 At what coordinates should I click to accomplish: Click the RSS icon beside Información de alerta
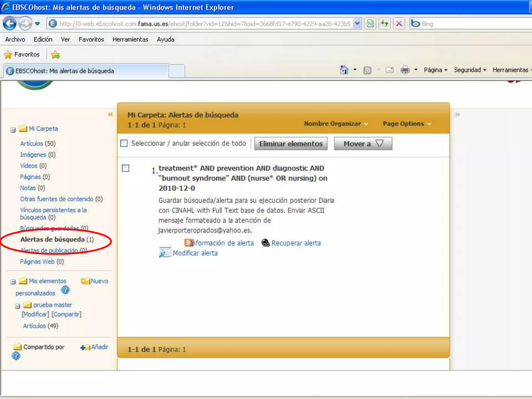(x=188, y=243)
